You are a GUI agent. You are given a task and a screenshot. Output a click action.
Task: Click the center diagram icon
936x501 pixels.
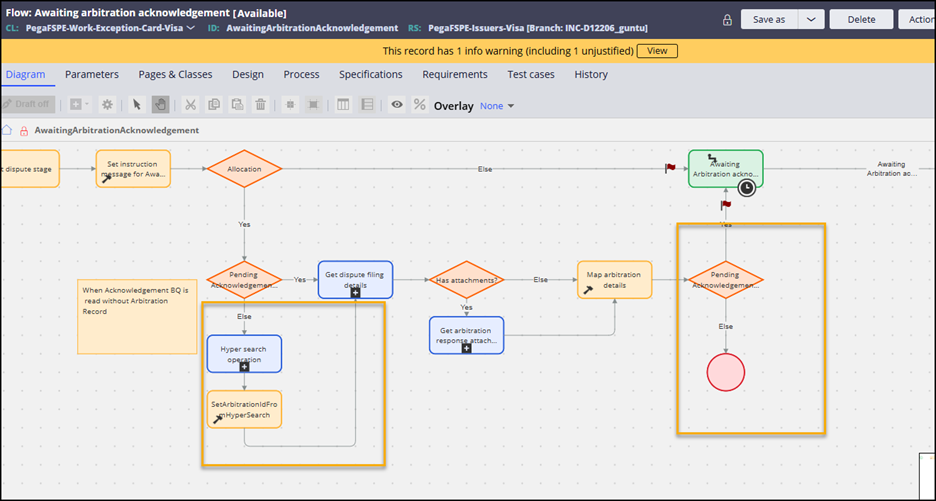pyautogui.click(x=290, y=104)
